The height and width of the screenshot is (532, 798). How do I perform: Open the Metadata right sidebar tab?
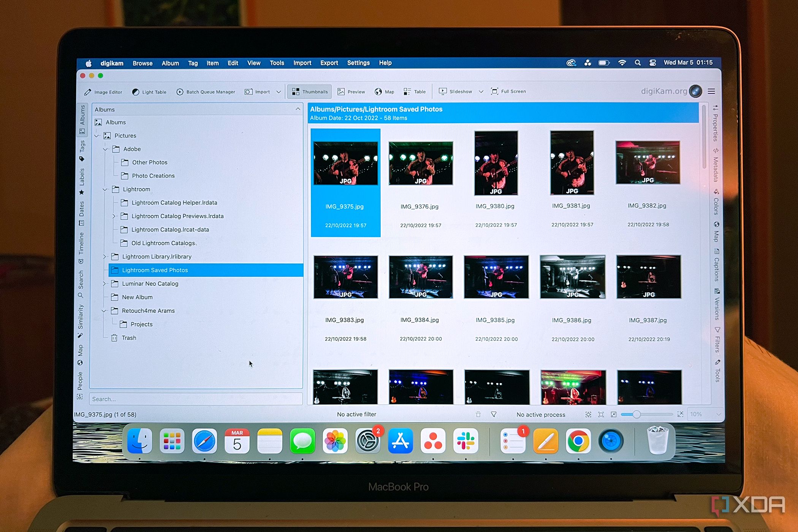coord(716,165)
